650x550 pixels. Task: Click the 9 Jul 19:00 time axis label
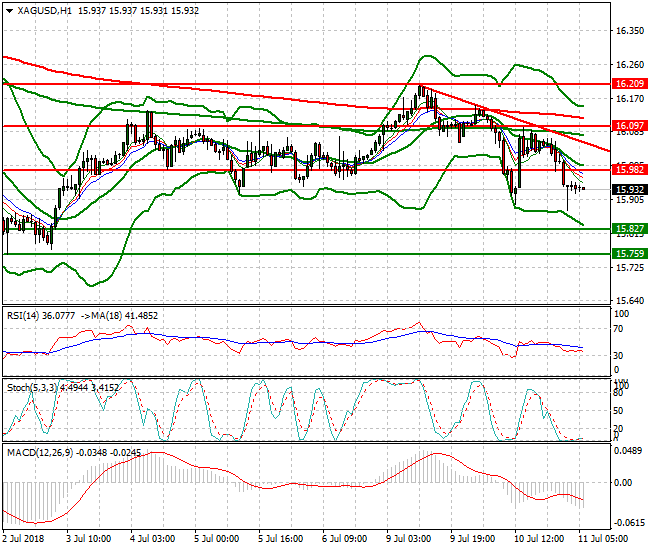477,538
